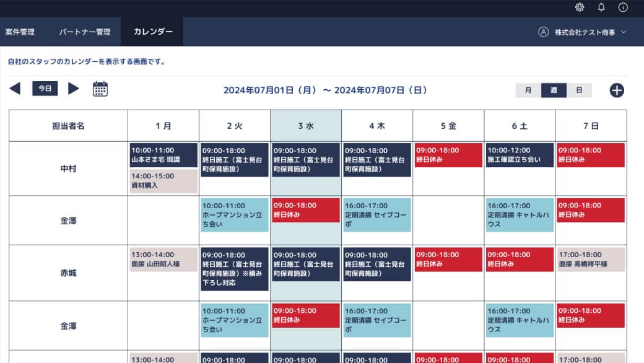Add new schedule with plus icon
The image size is (644, 363).
617,90
